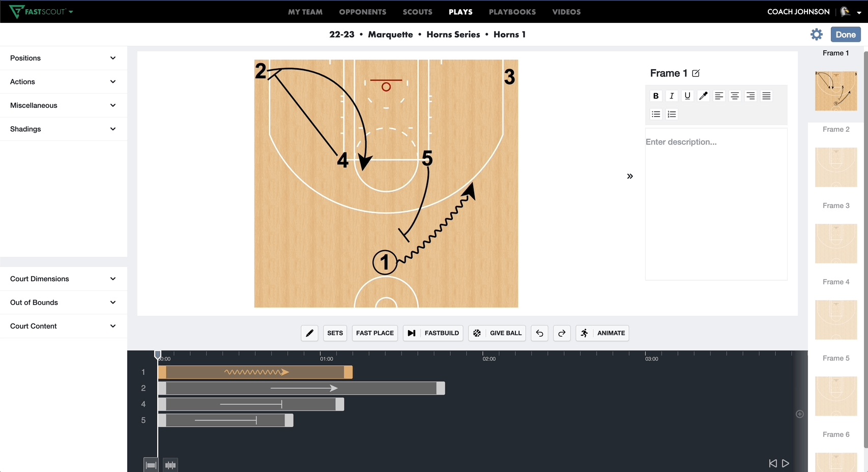Play the timeline animation
The width and height of the screenshot is (868, 472).
(x=786, y=463)
